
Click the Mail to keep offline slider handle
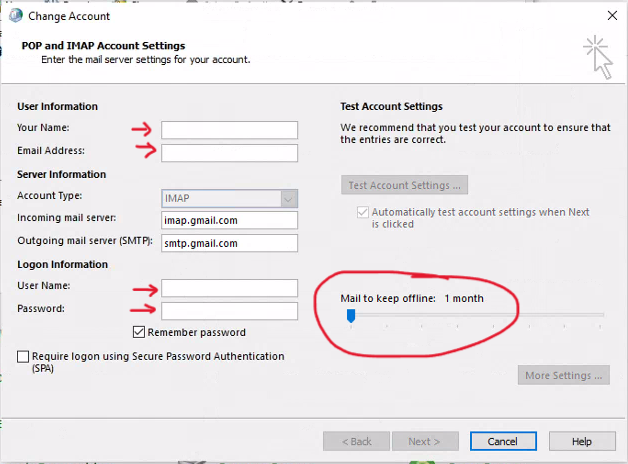tap(351, 315)
